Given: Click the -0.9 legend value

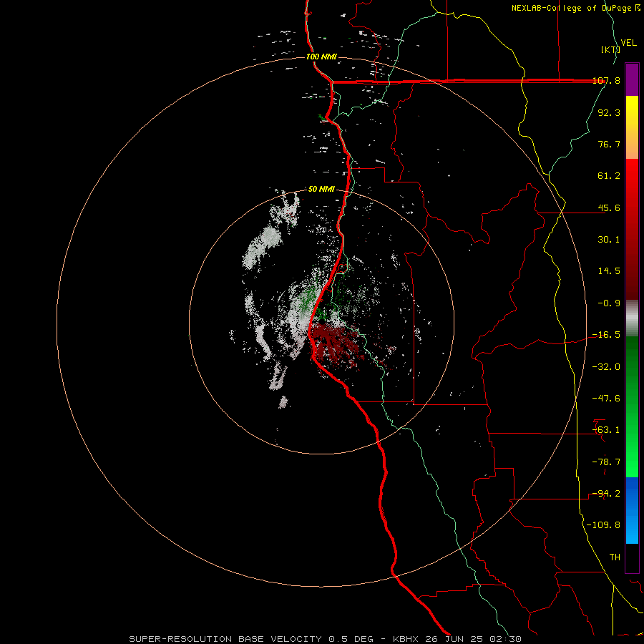Looking at the screenshot, I should click(x=609, y=303).
